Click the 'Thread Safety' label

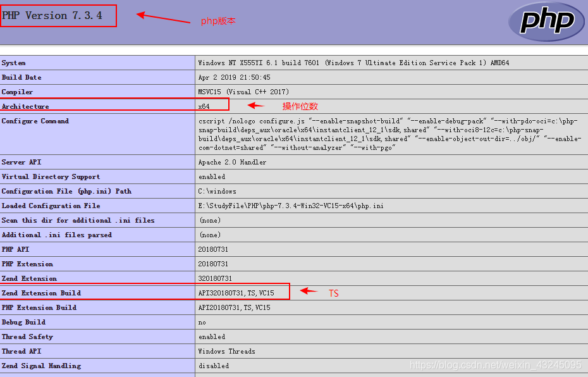coord(27,337)
